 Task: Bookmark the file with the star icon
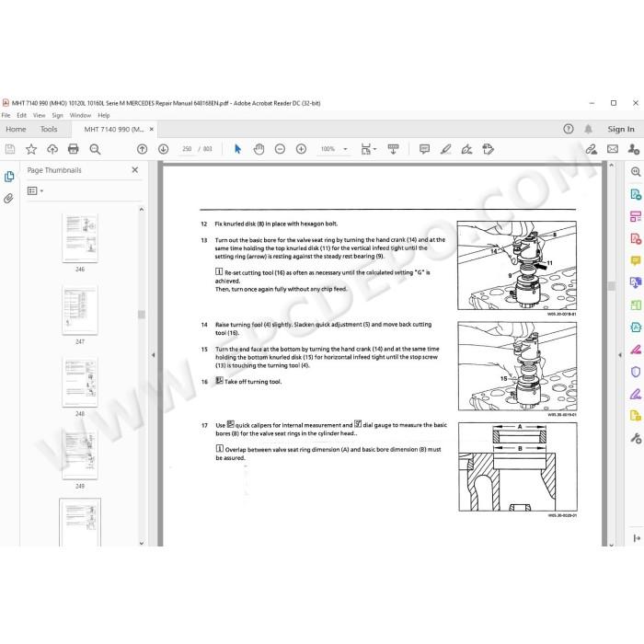(x=31, y=149)
